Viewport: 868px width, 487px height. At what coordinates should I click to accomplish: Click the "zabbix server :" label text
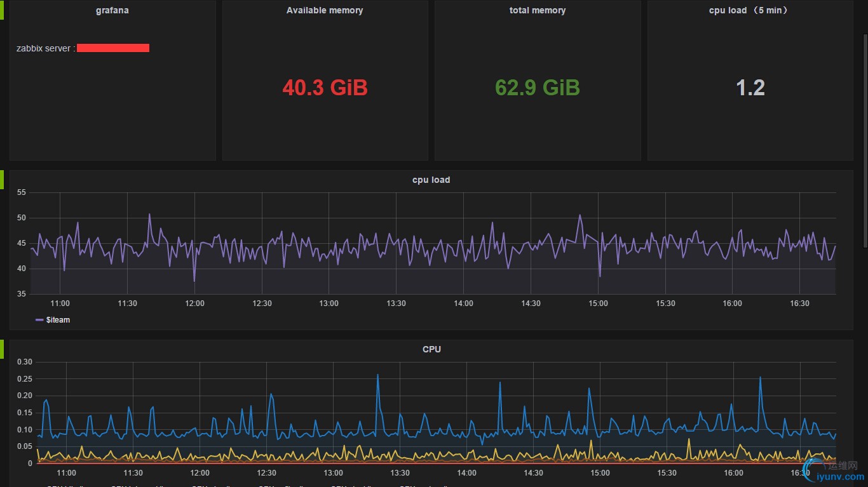pyautogui.click(x=46, y=48)
